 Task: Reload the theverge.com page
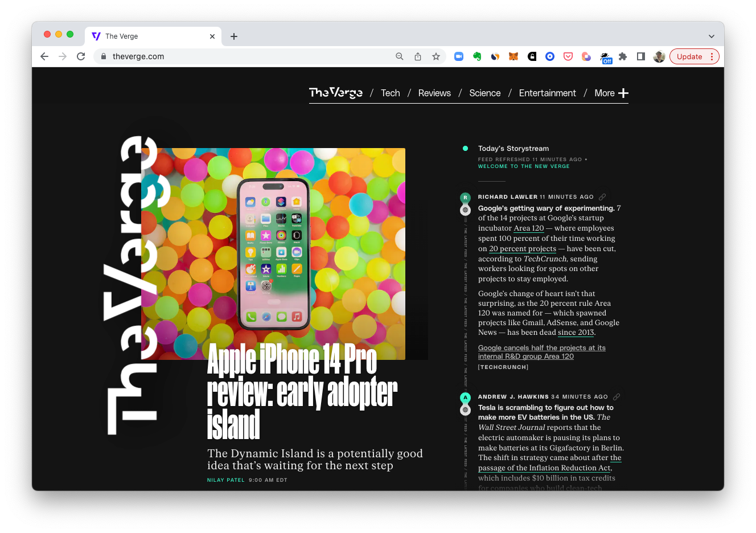point(81,56)
